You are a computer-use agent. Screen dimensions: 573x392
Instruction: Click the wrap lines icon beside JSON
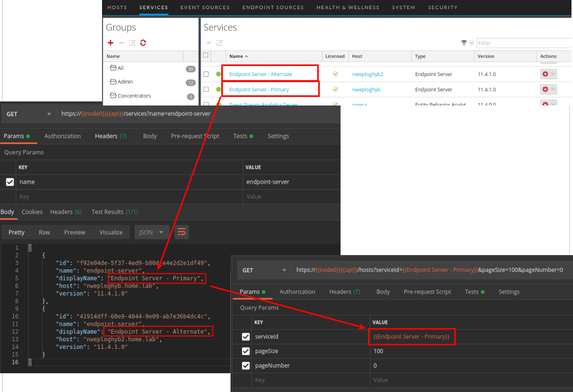182,232
